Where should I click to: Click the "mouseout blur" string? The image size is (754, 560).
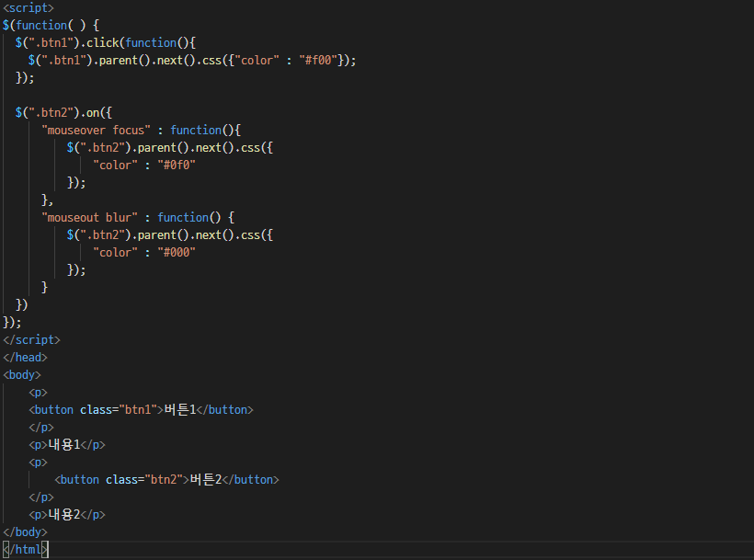coord(90,217)
